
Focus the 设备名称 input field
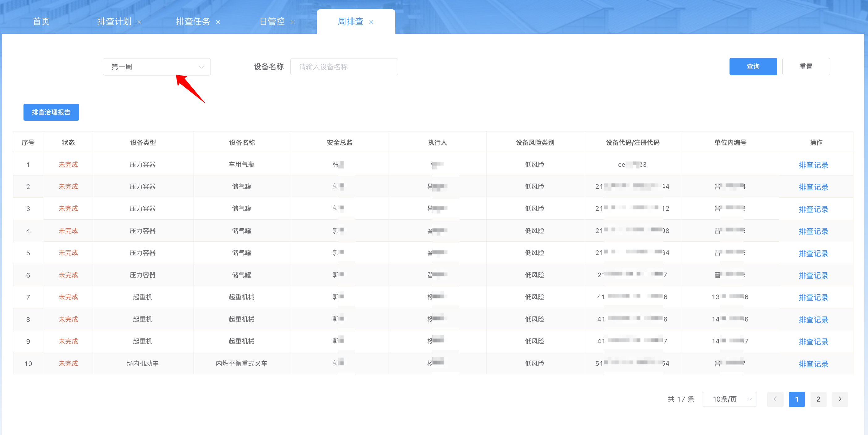pos(344,67)
